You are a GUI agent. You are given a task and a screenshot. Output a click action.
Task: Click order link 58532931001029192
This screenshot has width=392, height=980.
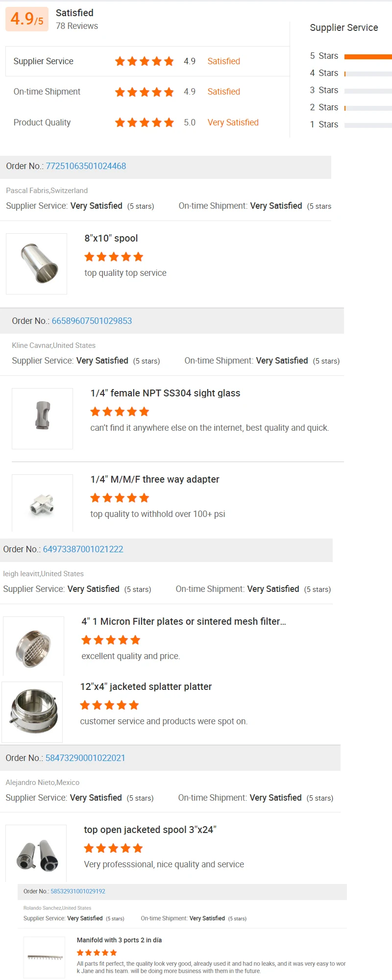click(x=78, y=891)
